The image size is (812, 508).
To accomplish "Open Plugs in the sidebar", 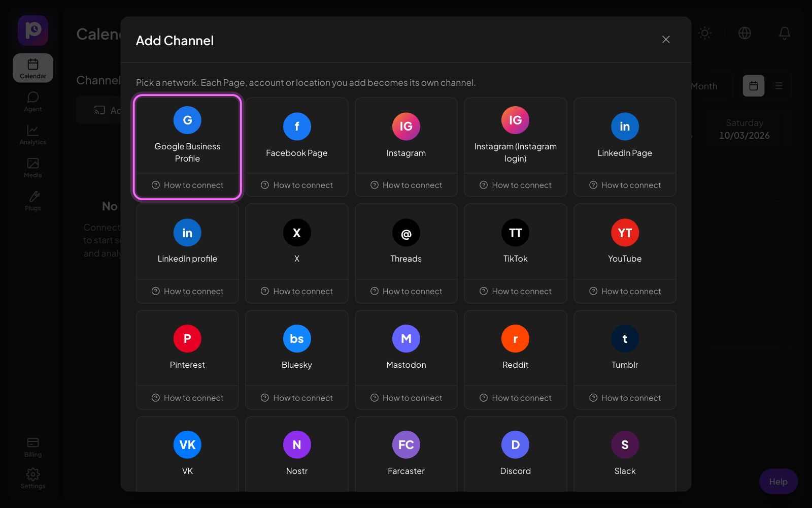I will click(x=33, y=201).
